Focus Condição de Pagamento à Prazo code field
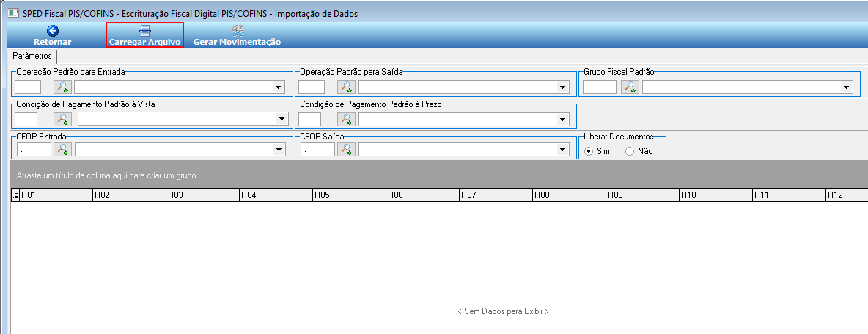This screenshot has width=868, height=334. coord(309,118)
